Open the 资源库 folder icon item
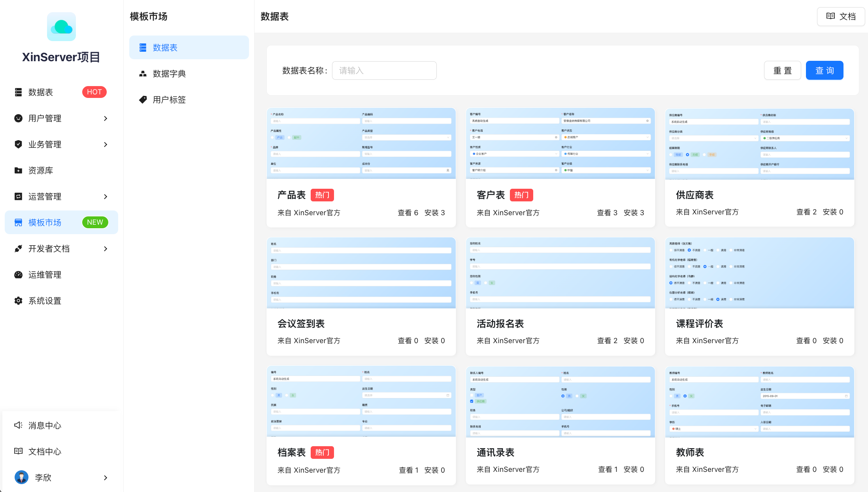868x492 pixels. [18, 171]
